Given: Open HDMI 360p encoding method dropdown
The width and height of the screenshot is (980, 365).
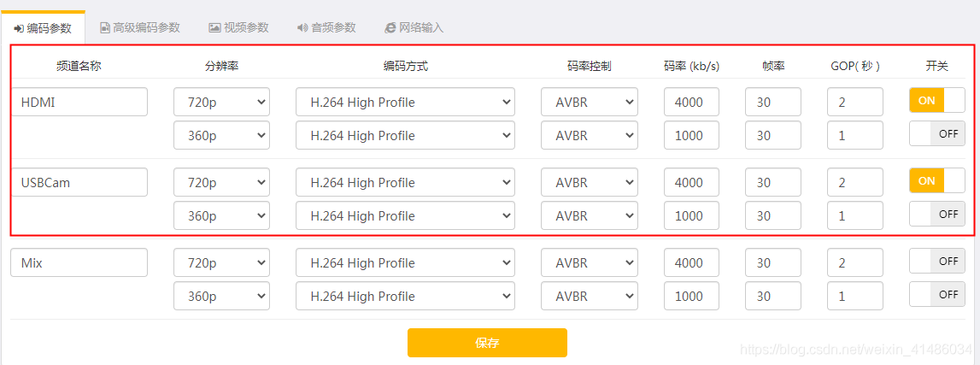Looking at the screenshot, I should (405, 135).
